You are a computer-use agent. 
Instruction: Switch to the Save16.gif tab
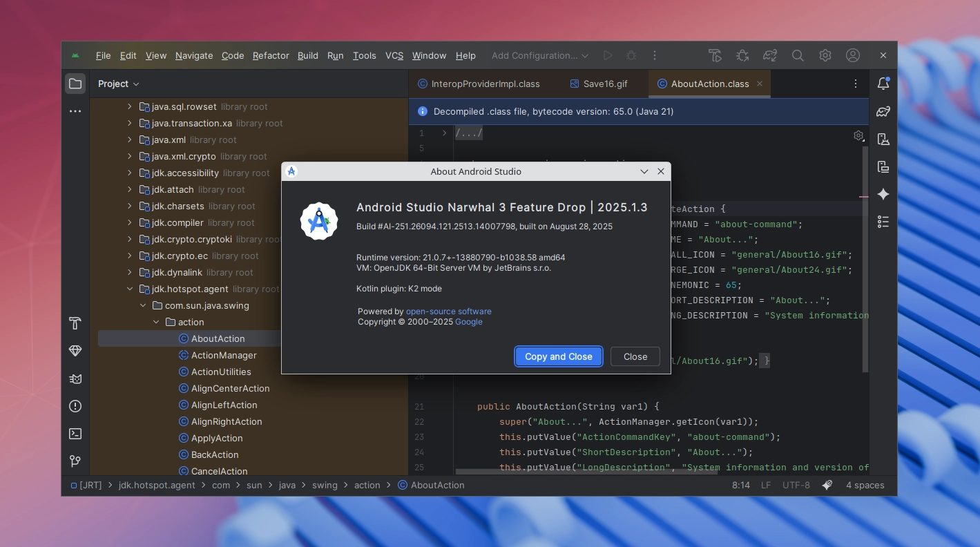pyautogui.click(x=605, y=84)
